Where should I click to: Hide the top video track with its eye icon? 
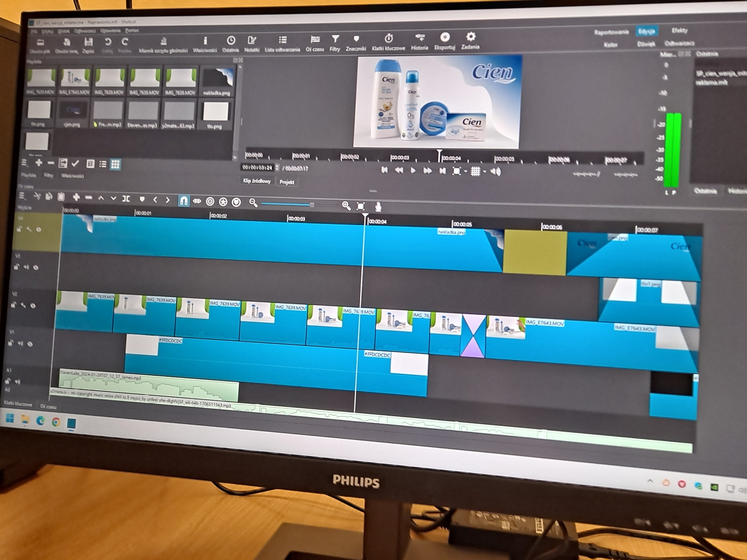[39, 229]
